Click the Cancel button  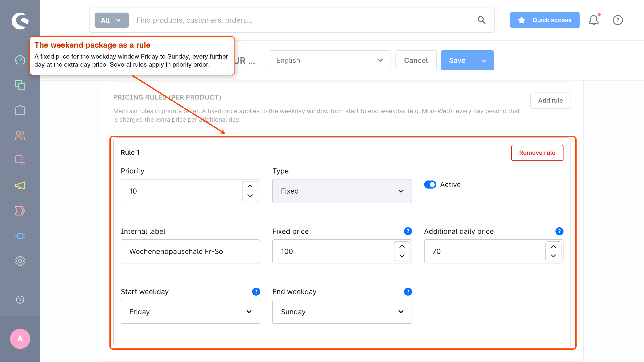click(416, 60)
